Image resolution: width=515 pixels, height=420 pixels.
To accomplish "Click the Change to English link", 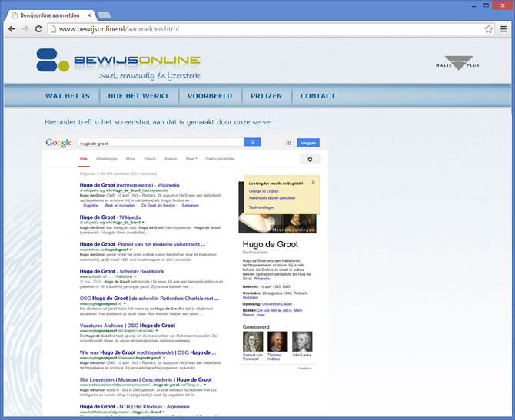I will point(264,191).
